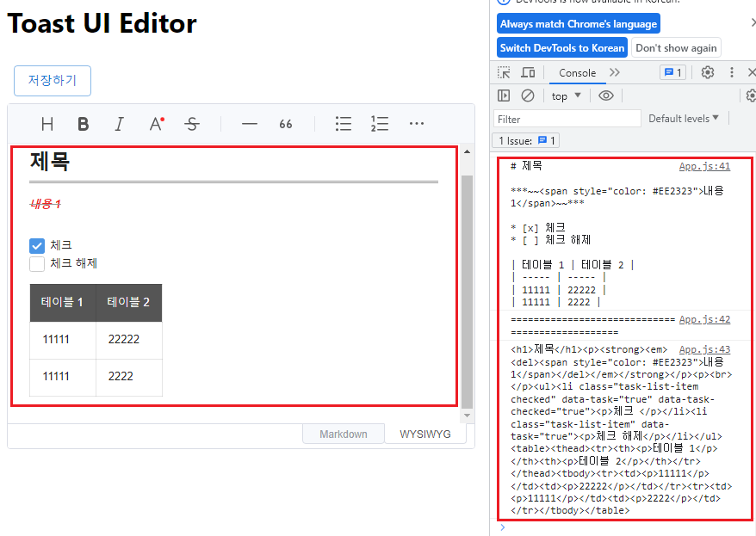Open App.js:41 source link
Image resolution: width=756 pixels, height=536 pixels.
[x=704, y=166]
